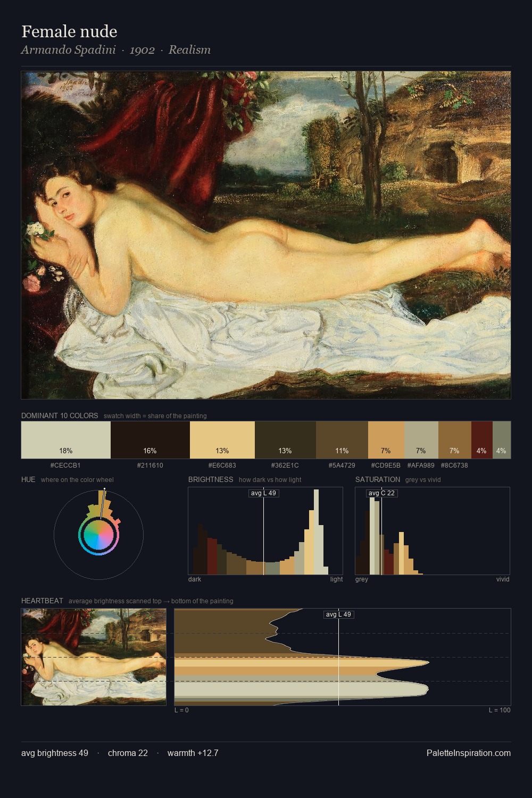Click the title Female nude
The width and height of the screenshot is (532, 798).
69,31
